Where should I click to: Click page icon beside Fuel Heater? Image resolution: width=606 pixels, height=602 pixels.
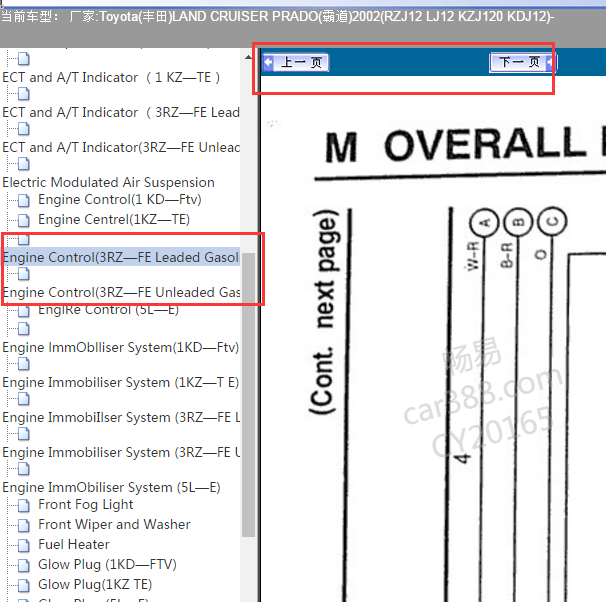(24, 545)
